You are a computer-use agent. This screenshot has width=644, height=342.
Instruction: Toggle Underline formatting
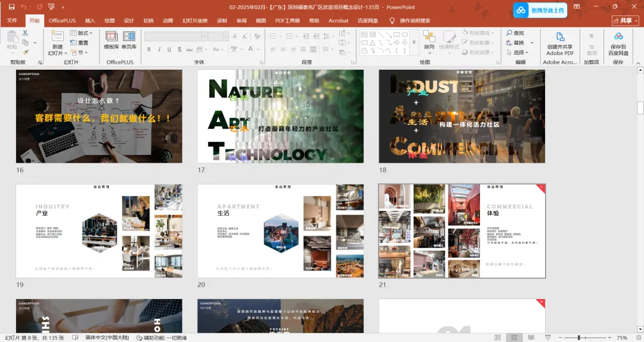(x=169, y=49)
